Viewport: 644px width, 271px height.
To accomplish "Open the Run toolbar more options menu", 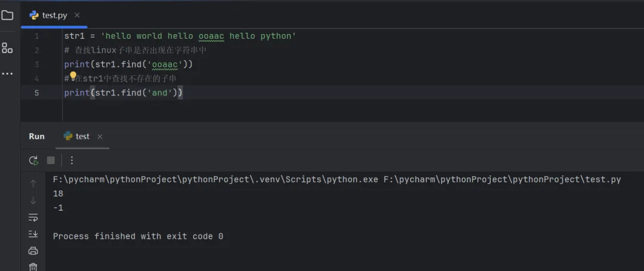I will click(72, 160).
